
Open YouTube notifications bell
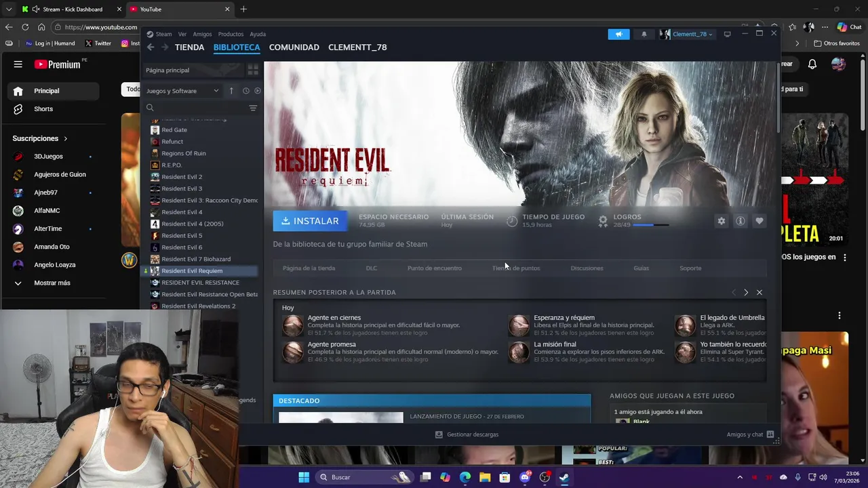click(x=812, y=64)
